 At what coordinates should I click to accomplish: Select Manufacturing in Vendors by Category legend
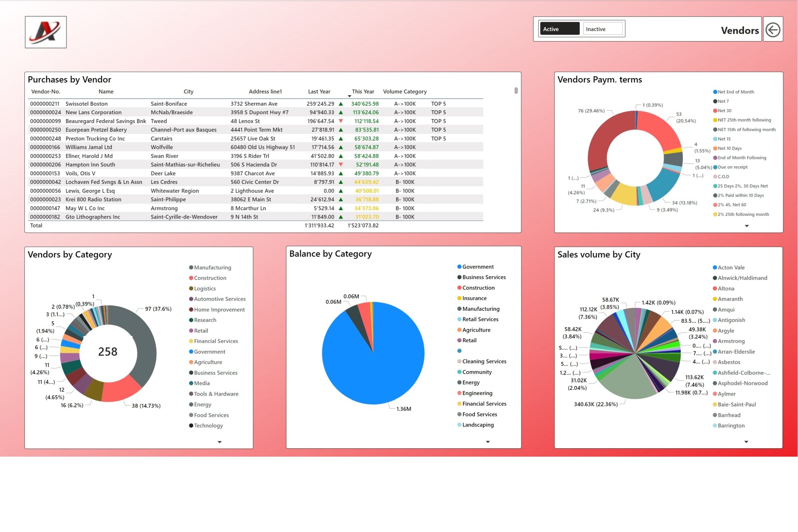click(210, 267)
